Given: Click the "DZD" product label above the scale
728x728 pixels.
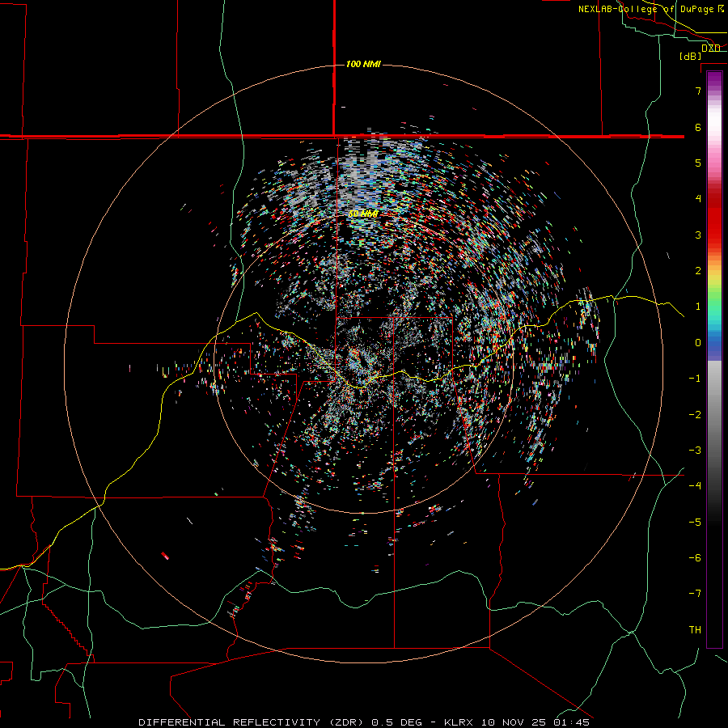Looking at the screenshot, I should tap(711, 48).
